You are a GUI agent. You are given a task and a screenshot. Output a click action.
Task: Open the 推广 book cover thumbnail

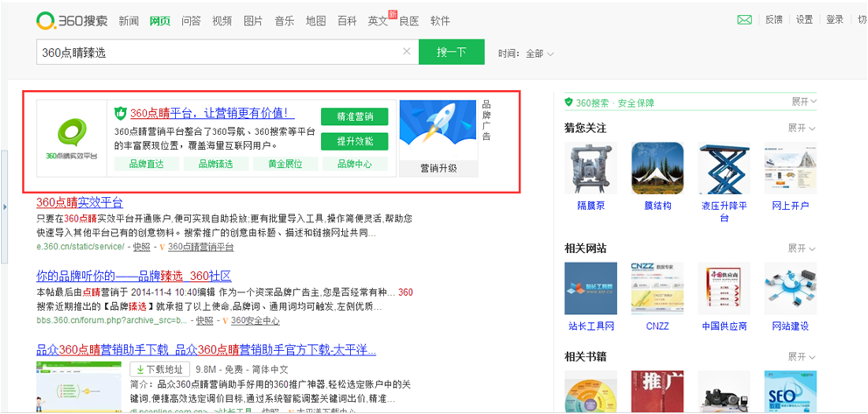[657, 392]
